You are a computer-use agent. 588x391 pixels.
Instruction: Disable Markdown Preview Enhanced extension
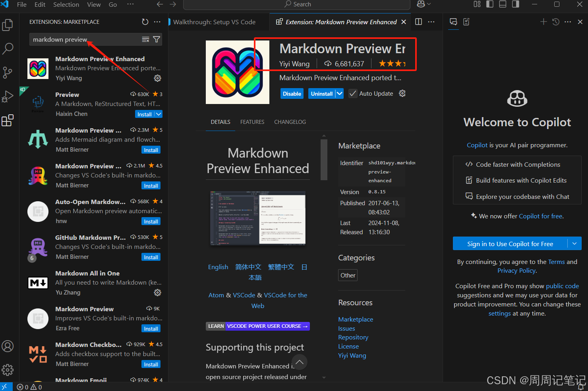coord(292,94)
